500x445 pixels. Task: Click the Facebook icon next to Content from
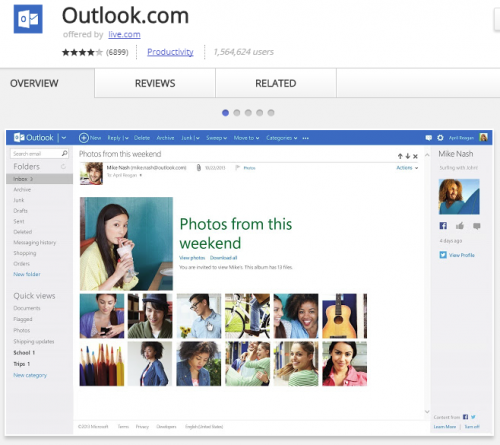[x=466, y=417]
